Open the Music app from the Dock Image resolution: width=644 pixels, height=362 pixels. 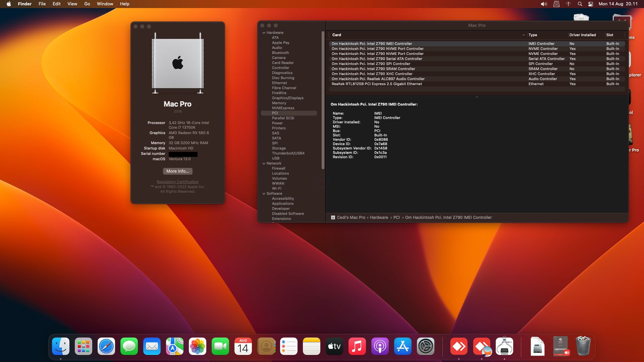357,346
